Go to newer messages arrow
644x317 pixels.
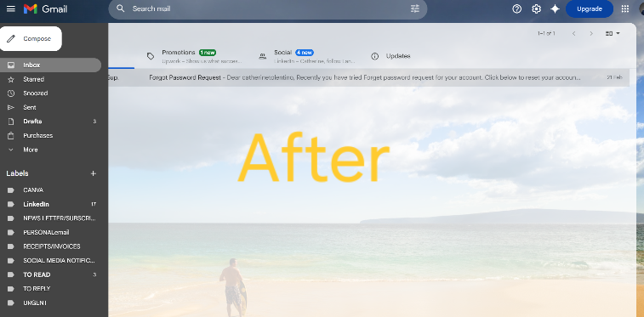[x=573, y=34]
